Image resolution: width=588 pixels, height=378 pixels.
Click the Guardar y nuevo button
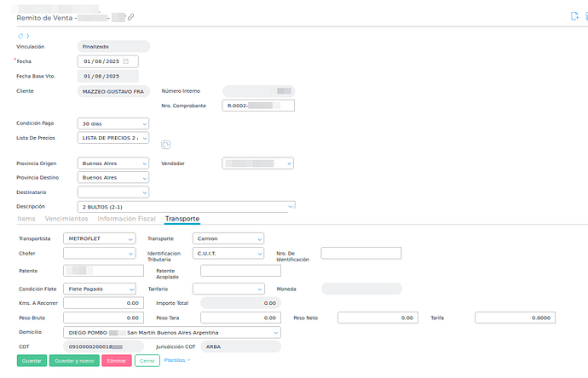(x=73, y=361)
